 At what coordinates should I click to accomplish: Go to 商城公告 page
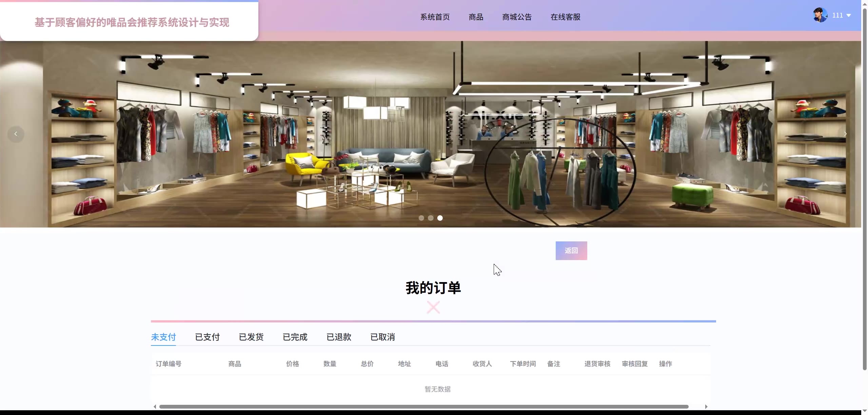tap(517, 17)
